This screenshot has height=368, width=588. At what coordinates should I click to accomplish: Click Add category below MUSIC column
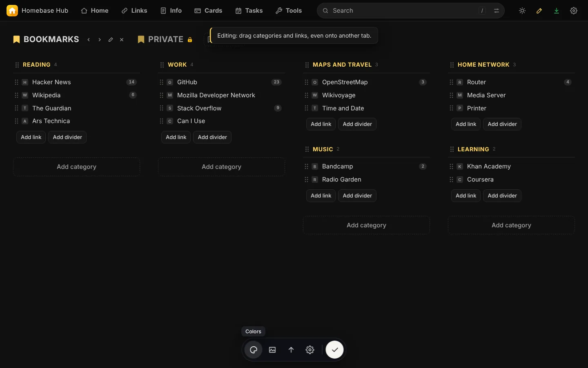(366, 225)
